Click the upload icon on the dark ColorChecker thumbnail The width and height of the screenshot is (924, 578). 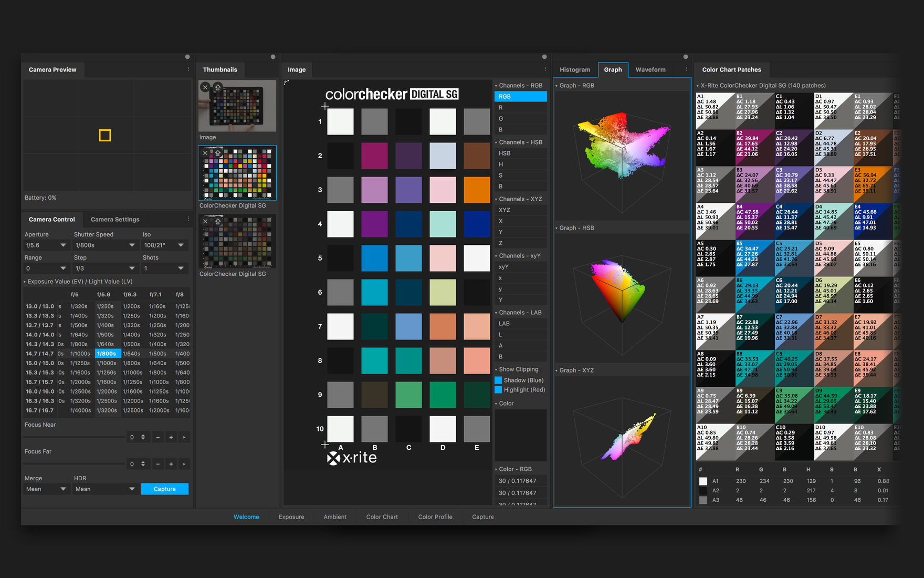(x=217, y=221)
